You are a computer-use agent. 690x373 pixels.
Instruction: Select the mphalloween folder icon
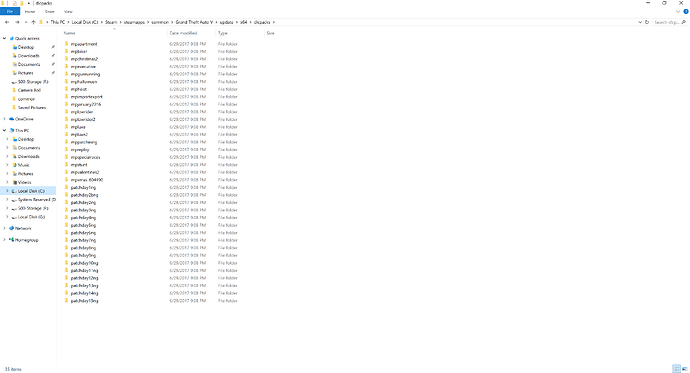pyautogui.click(x=66, y=81)
